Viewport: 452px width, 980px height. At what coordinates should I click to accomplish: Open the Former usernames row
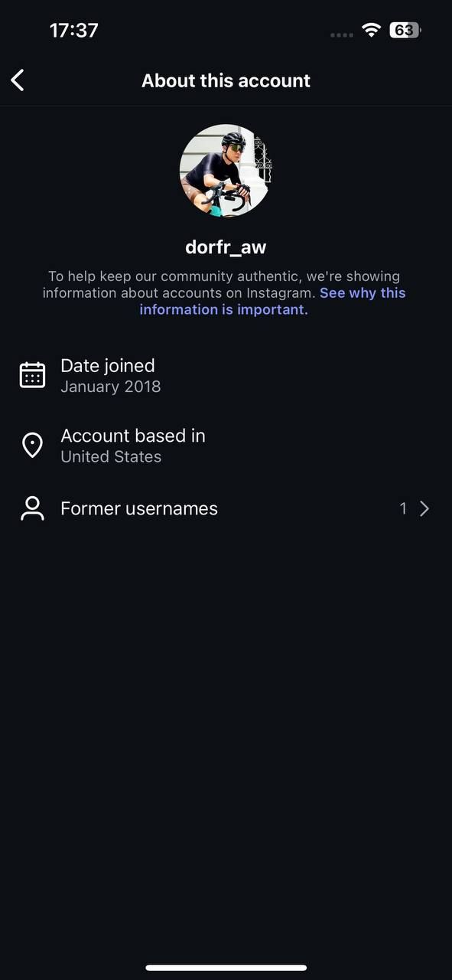(x=226, y=508)
